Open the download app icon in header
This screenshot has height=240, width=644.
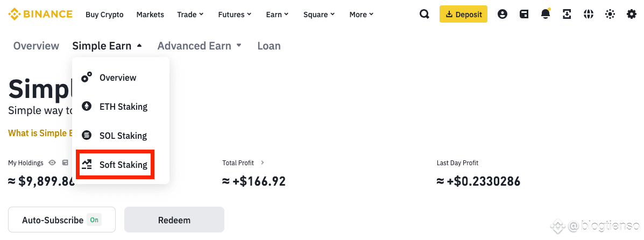[x=567, y=15]
